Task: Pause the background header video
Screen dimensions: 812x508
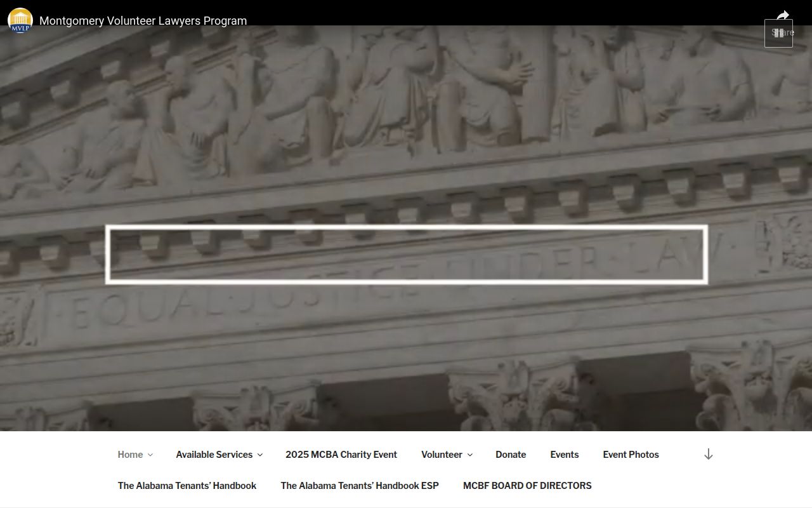Action: [778, 34]
